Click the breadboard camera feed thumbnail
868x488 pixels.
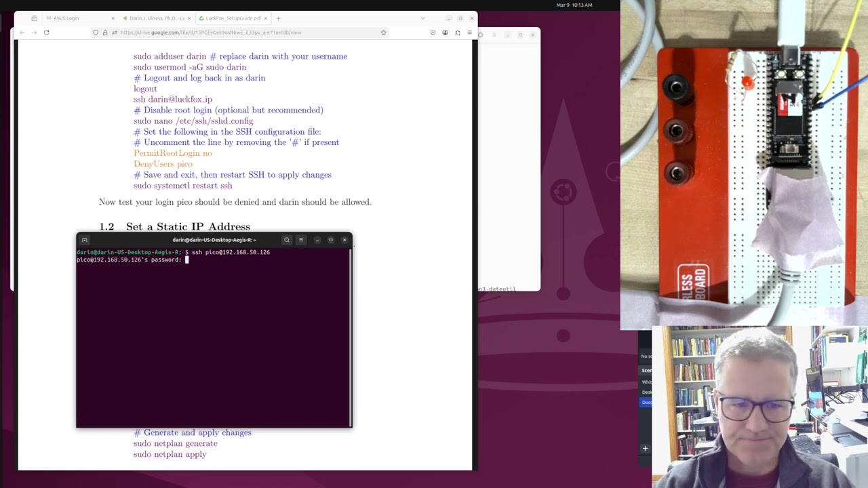pos(744,165)
